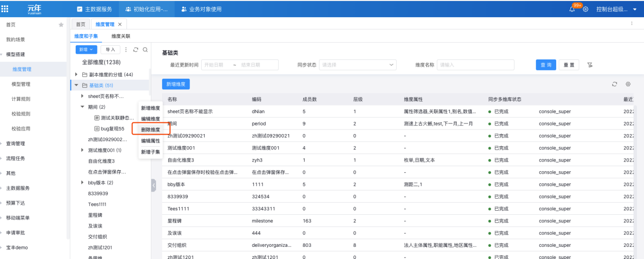Click the 交付组织 table row name
Image resolution: width=644 pixels, height=259 pixels.
point(178,245)
